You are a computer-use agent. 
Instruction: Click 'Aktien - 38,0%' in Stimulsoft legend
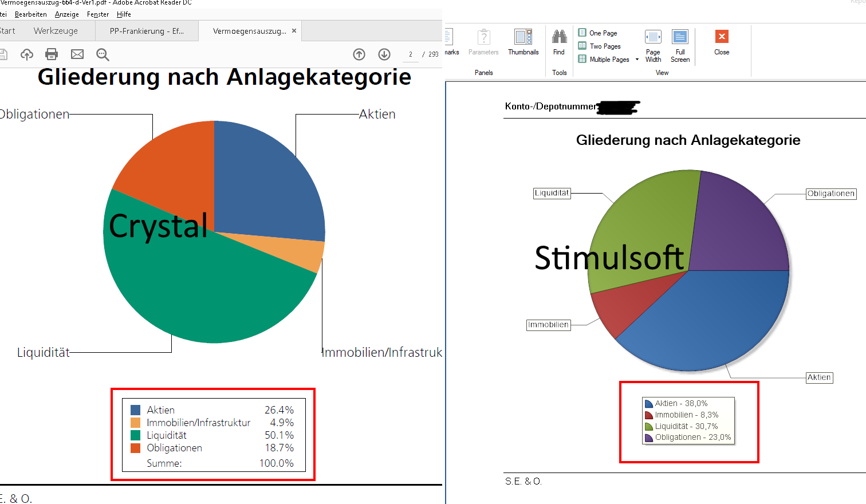coord(682,403)
